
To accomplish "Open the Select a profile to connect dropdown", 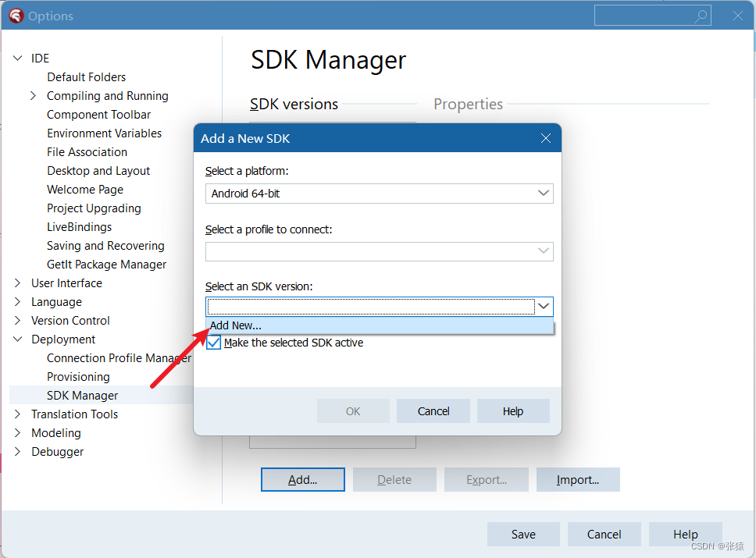I will click(380, 251).
